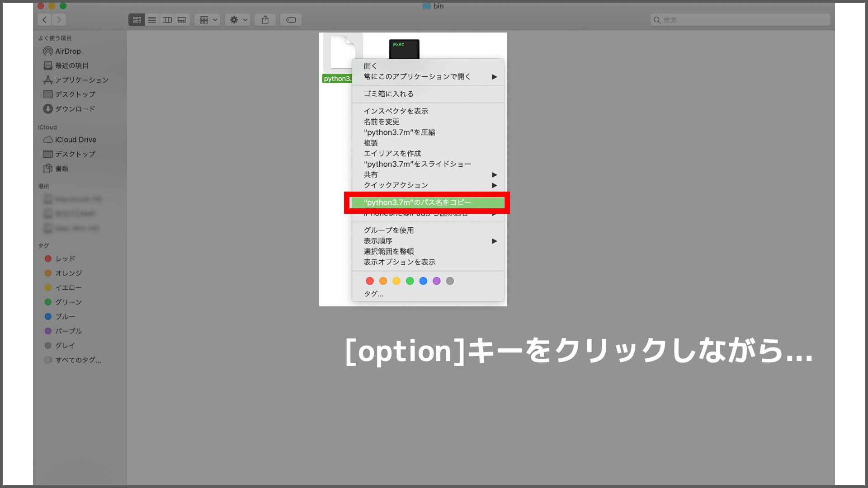Choose 開く in the context menu
868x488 pixels.
click(428, 66)
